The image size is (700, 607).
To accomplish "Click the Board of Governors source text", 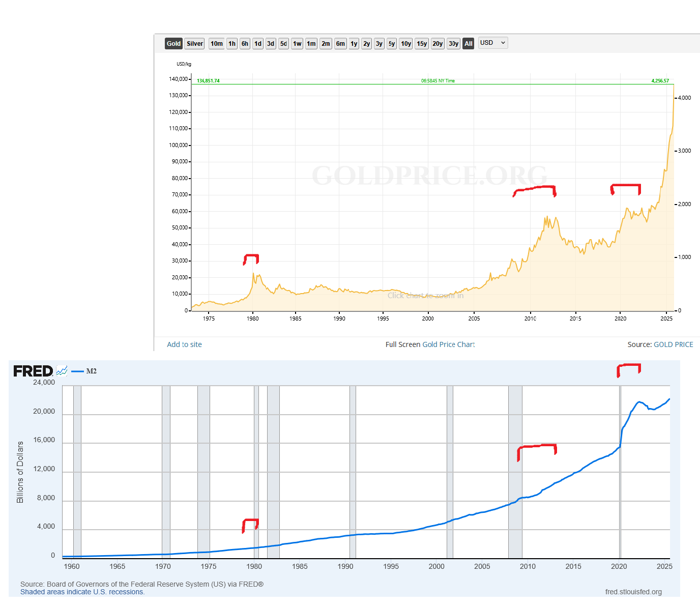I will [142, 584].
